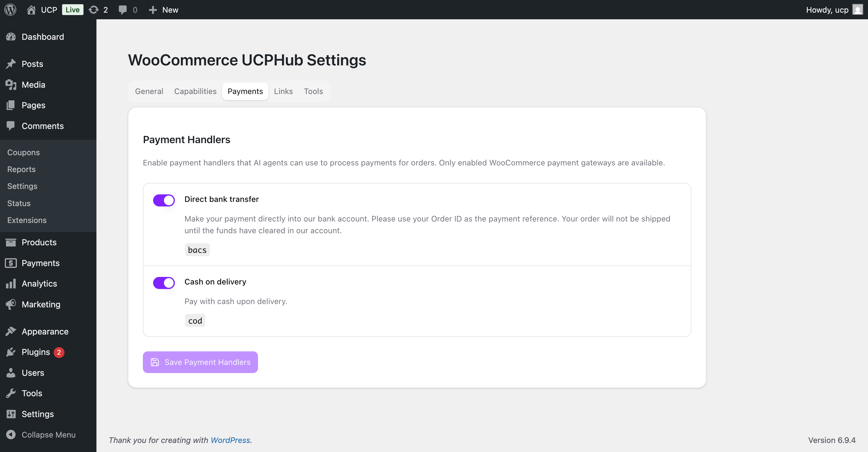
Task: Click the comments bubble in the top bar
Action: [123, 9]
